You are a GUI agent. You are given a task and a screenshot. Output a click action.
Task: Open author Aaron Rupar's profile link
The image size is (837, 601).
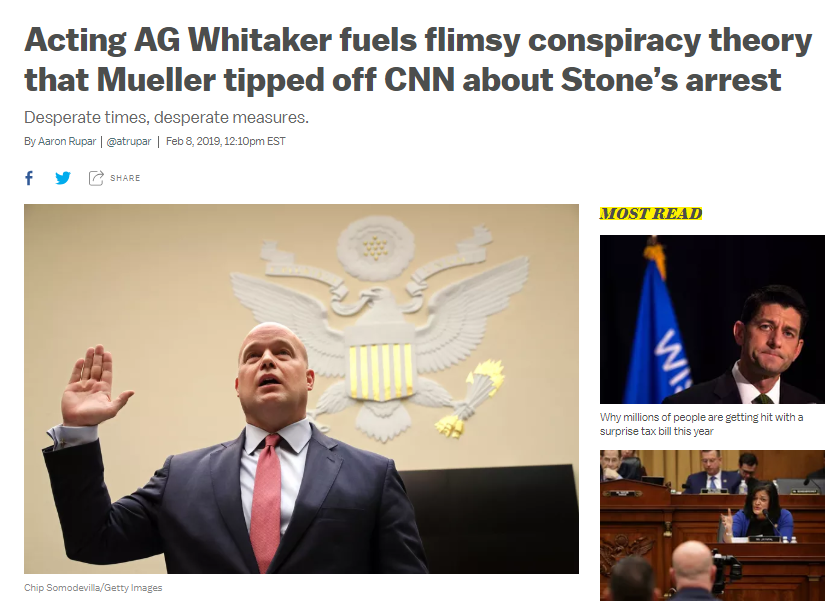67,141
